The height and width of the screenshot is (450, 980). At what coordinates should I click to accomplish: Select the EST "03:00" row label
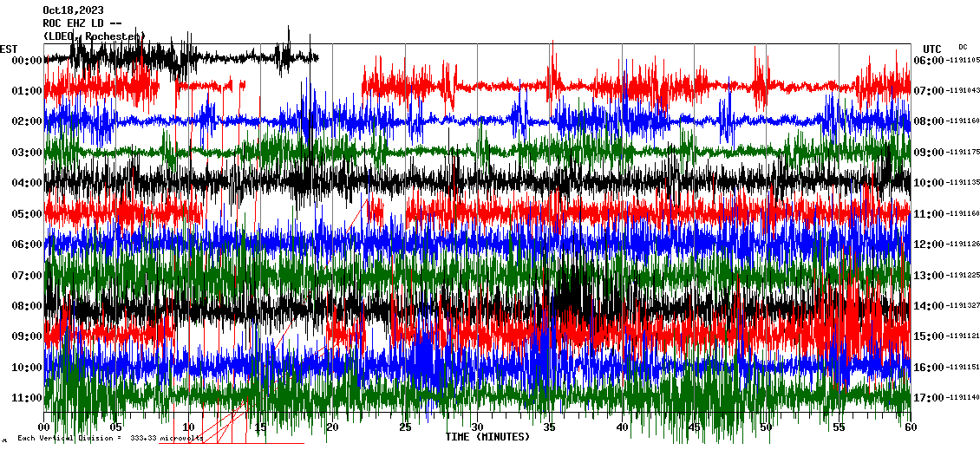27,153
